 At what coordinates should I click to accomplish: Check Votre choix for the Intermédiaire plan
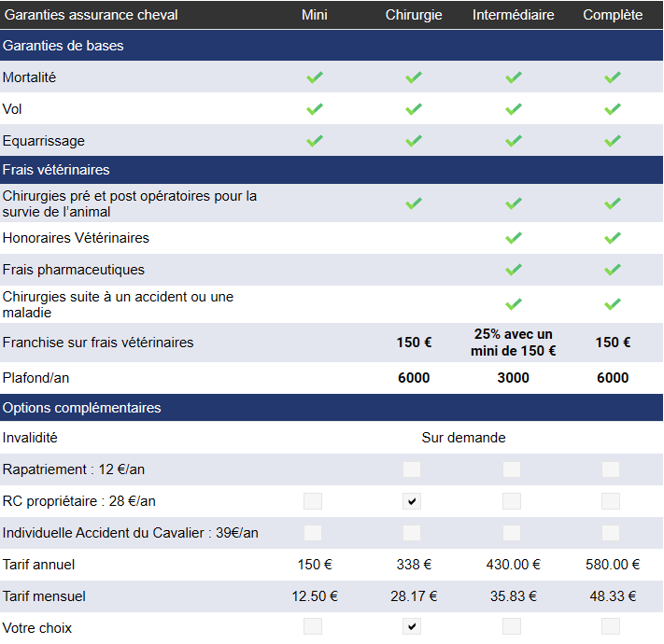(x=512, y=626)
